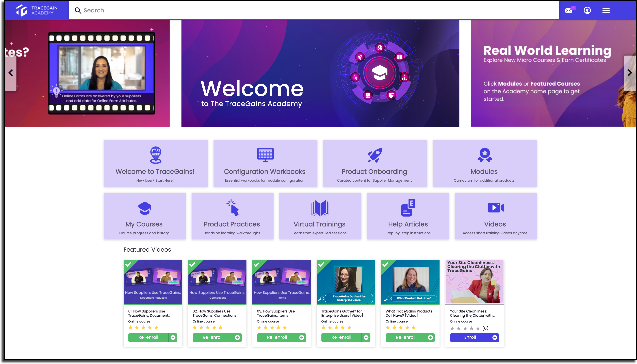637x364 pixels.
Task: Open Document Requests video thumbnail
Action: point(153,282)
